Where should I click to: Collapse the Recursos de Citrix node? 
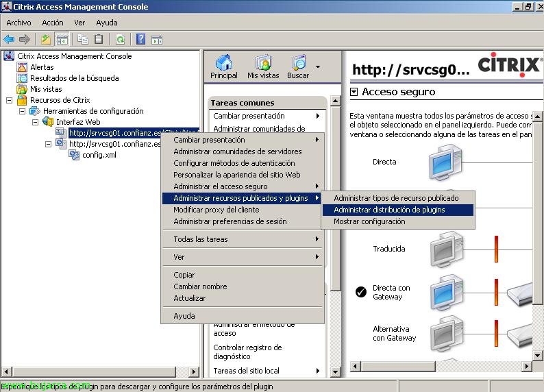(10, 100)
